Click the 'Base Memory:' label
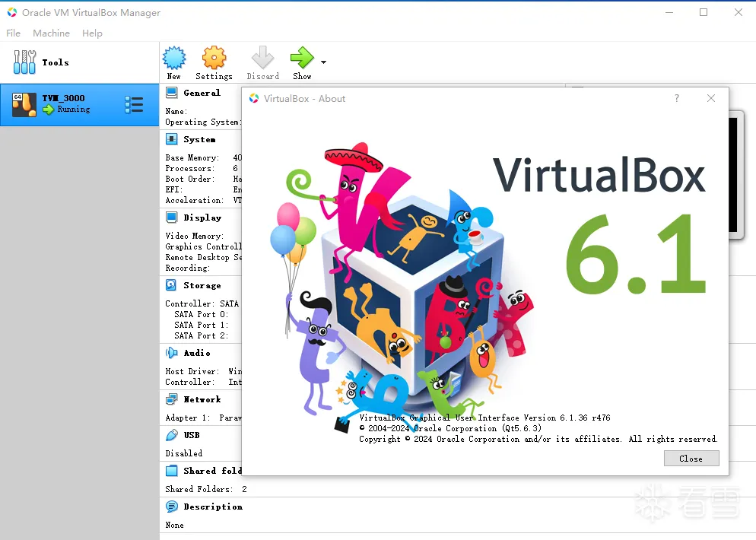This screenshot has height=540, width=756. [x=192, y=157]
